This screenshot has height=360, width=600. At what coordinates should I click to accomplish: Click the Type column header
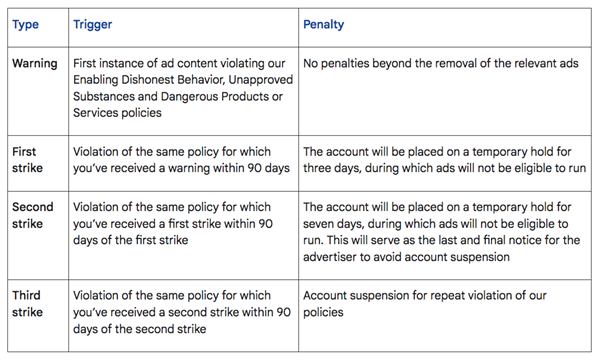tap(25, 24)
